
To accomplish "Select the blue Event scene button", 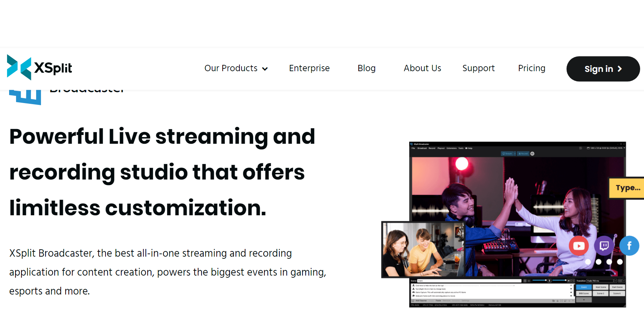I will [584, 287].
